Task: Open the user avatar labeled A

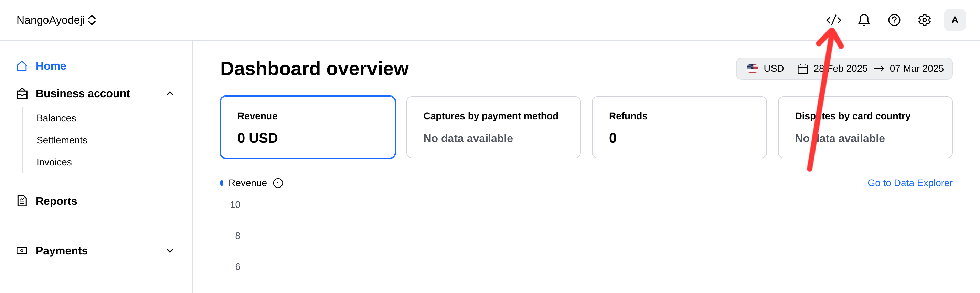Action: tap(955, 20)
